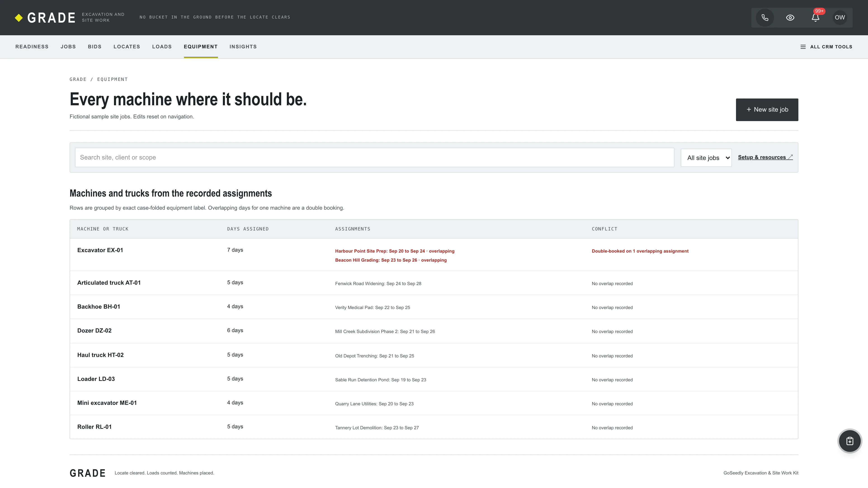Open the Setup & resources link

pyautogui.click(x=765, y=157)
